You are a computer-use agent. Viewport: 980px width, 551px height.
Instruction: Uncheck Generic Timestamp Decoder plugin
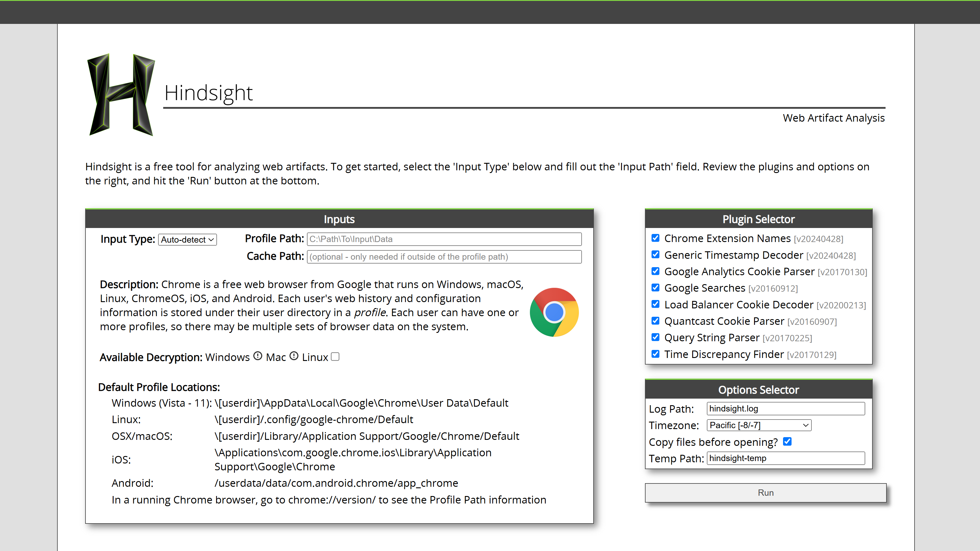click(x=655, y=254)
